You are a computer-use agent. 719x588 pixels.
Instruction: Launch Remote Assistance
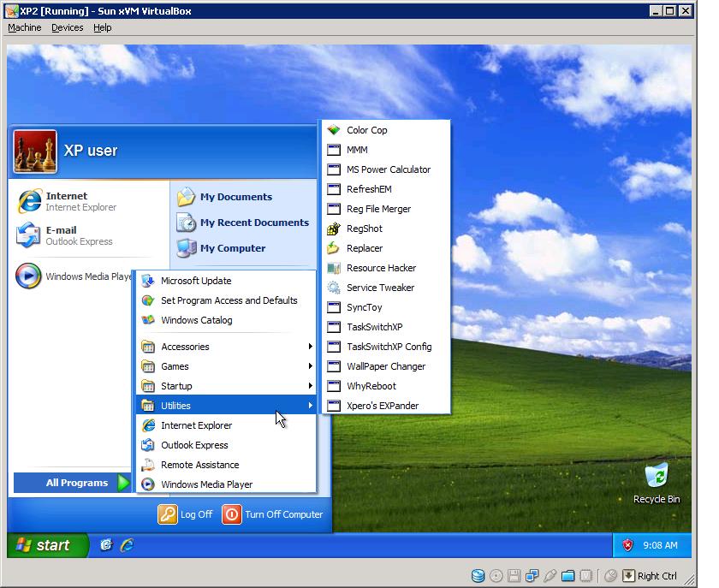[x=226, y=465]
